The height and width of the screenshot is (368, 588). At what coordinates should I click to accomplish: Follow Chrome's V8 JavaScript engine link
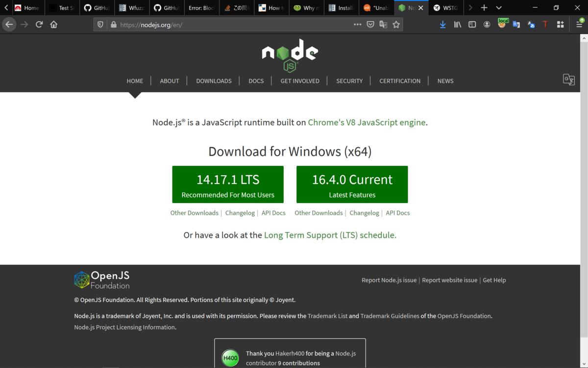tap(367, 123)
